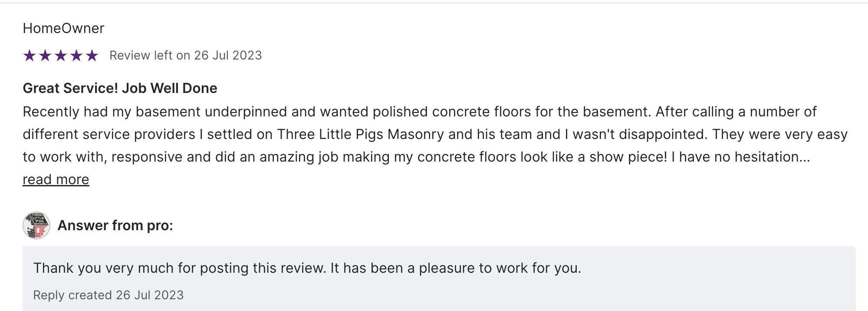Click the "Answer from pro:" heading
The width and height of the screenshot is (868, 311).
tap(115, 225)
